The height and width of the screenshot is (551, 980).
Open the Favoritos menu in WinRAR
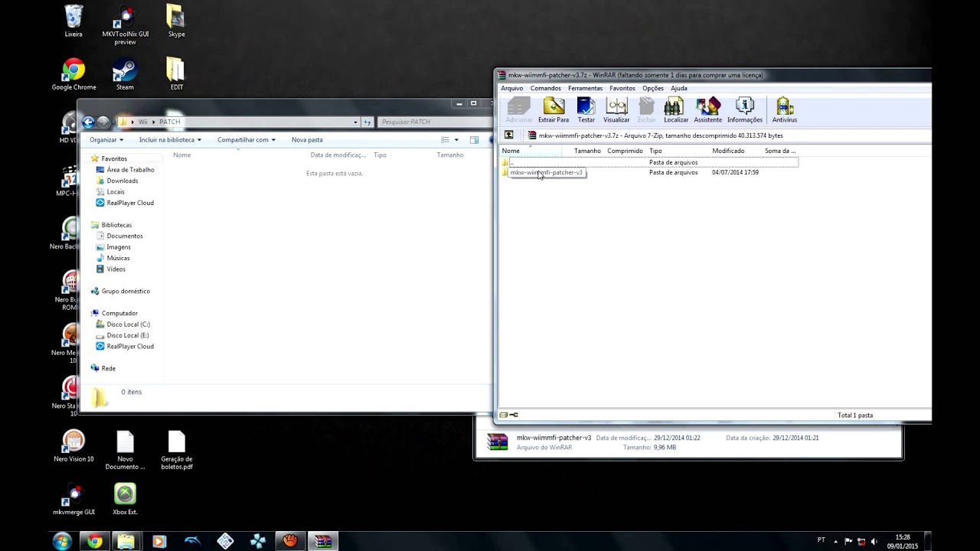(622, 88)
